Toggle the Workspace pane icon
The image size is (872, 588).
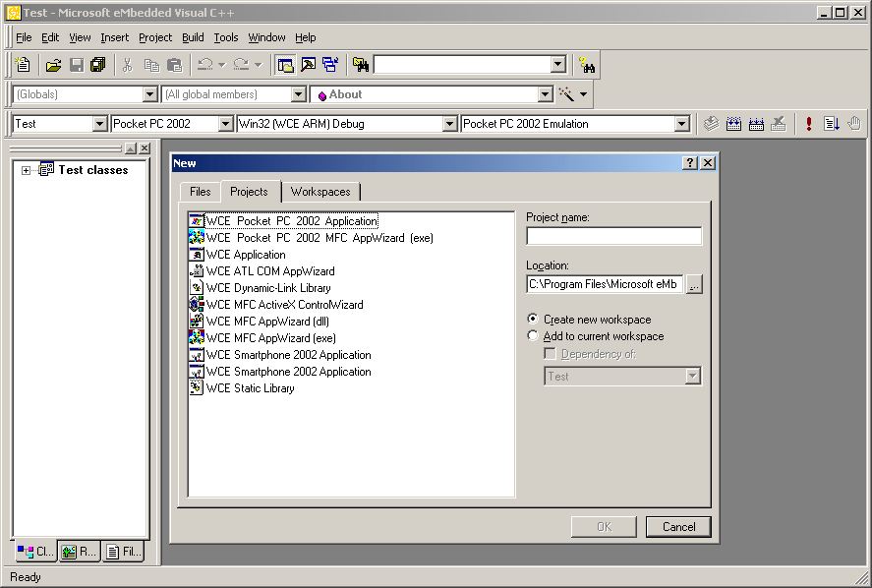click(x=286, y=65)
